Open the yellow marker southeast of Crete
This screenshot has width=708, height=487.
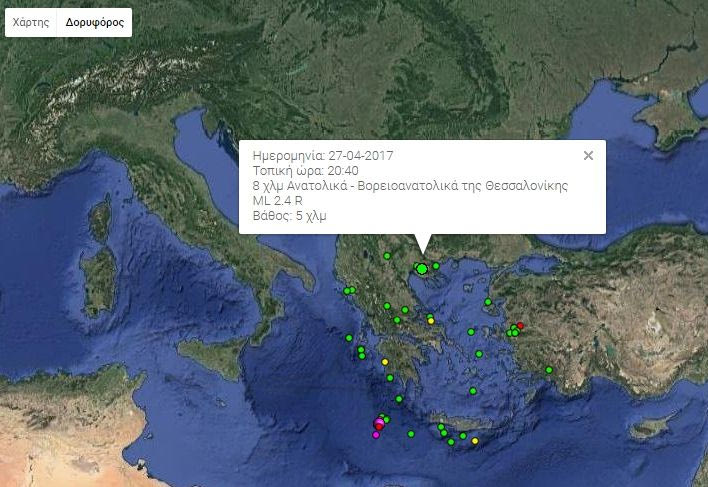475,441
